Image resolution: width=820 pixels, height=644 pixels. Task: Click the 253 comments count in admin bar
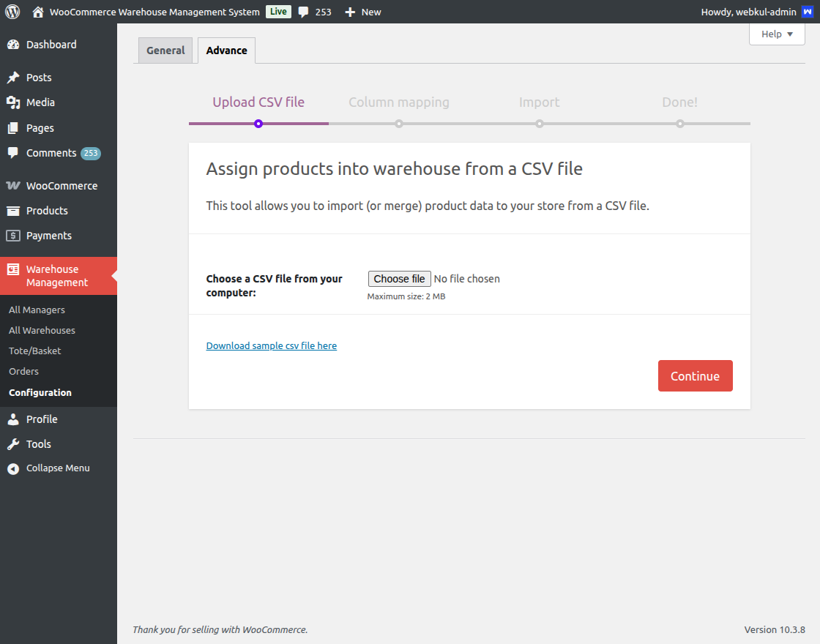(323, 12)
